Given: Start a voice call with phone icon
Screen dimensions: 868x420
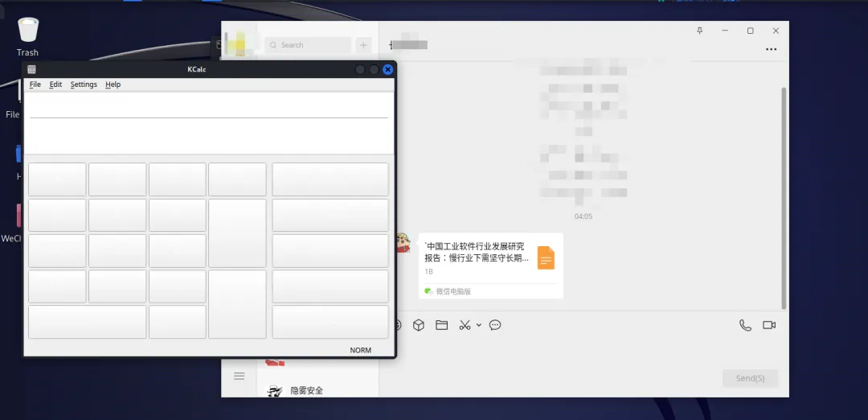Looking at the screenshot, I should pos(746,325).
